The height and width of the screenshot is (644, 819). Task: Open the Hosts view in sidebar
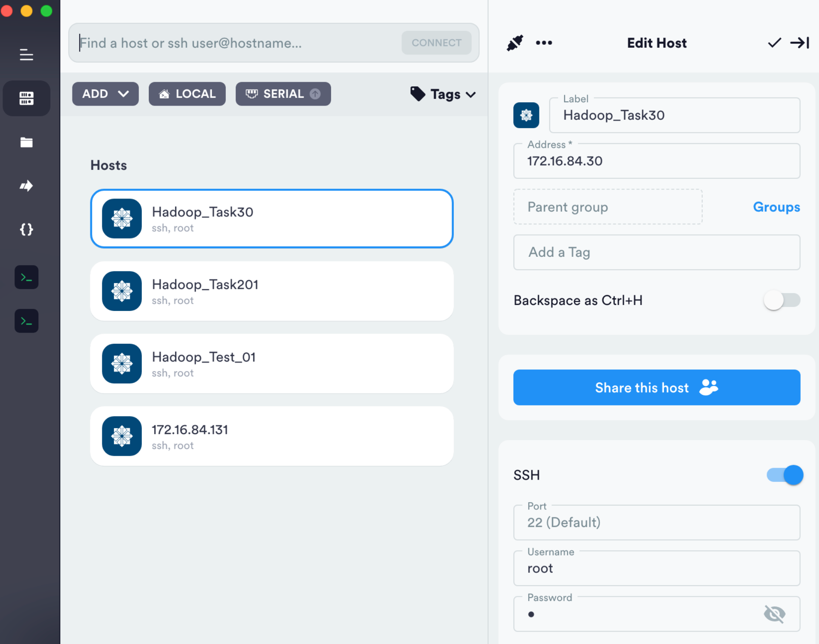pos(26,98)
